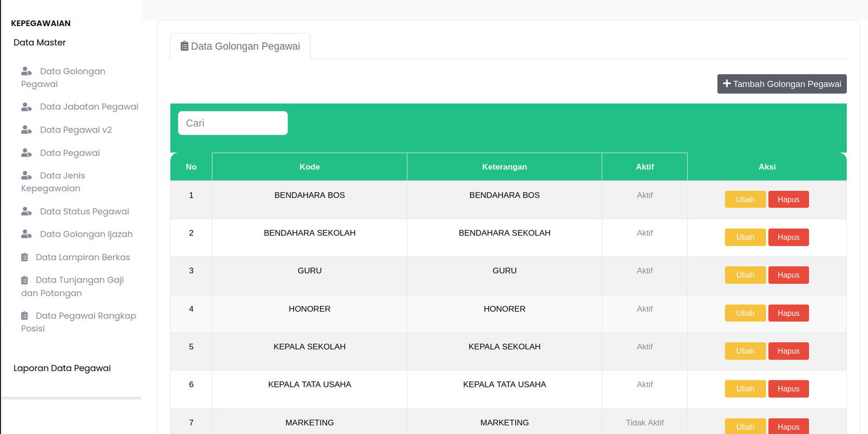The height and width of the screenshot is (434, 868).
Task: Click the user icon next to Data Jabatan Pegawai
Action: click(26, 107)
